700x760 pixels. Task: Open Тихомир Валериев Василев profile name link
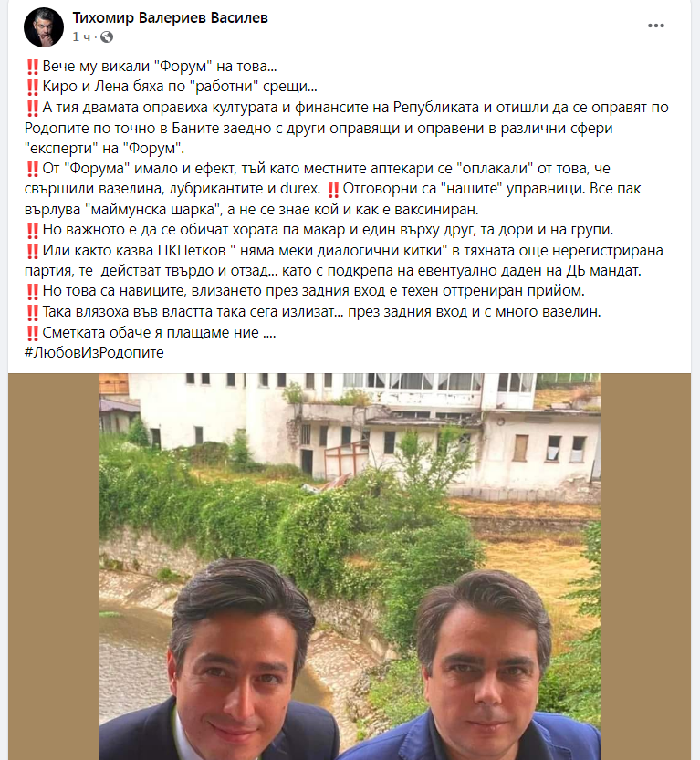tap(170, 18)
